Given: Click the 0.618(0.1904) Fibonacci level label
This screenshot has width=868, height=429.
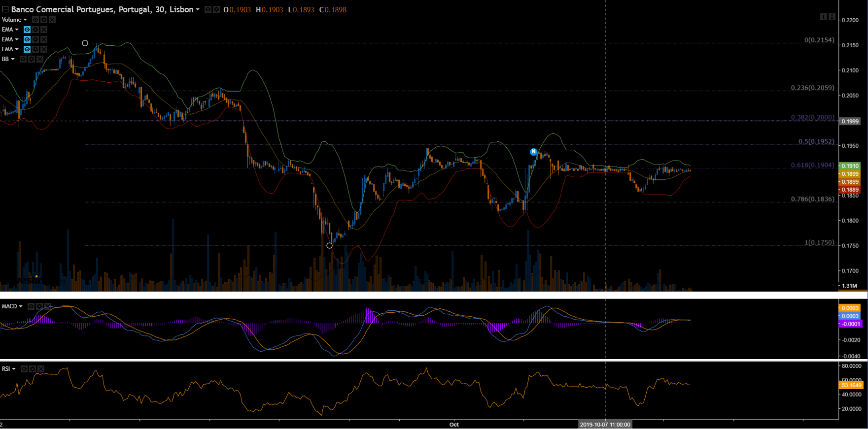Looking at the screenshot, I should tap(812, 165).
